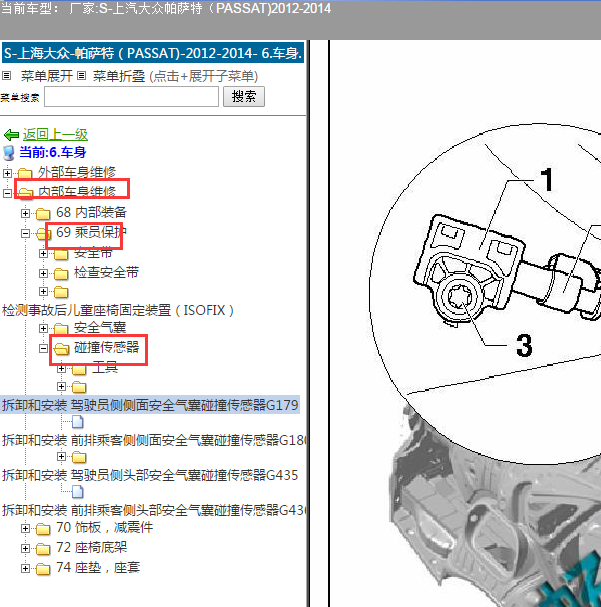601x607 pixels.
Task: Open 前排乘客侧侧面安全气囊碰撞传感器G180 entry
Action: pos(154,440)
